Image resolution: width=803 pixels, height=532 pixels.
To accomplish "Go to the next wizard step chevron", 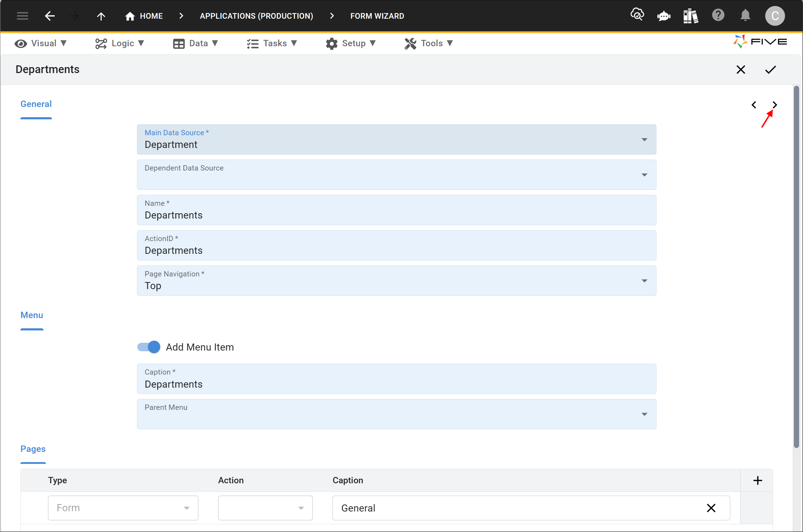I will coord(774,105).
